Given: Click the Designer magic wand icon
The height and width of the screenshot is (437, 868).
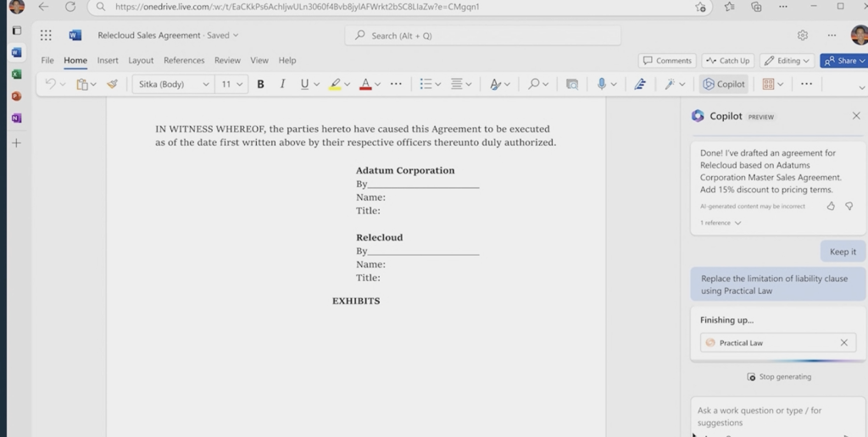Looking at the screenshot, I should coord(670,84).
